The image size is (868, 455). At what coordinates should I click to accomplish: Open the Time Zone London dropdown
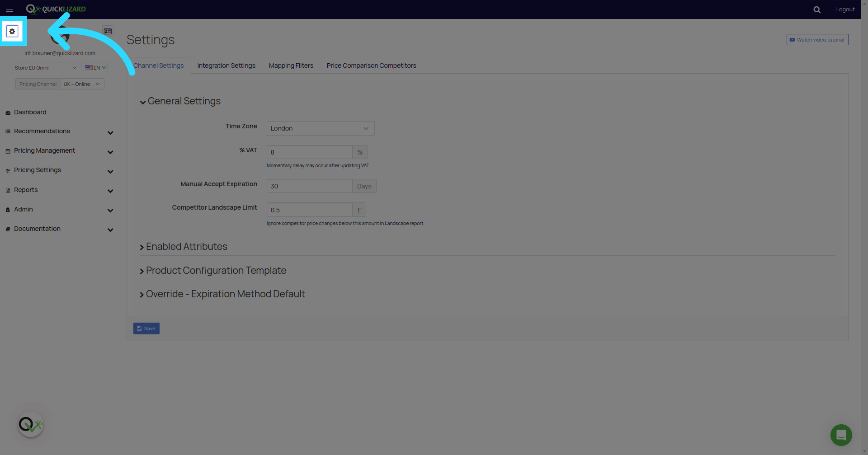coord(321,128)
